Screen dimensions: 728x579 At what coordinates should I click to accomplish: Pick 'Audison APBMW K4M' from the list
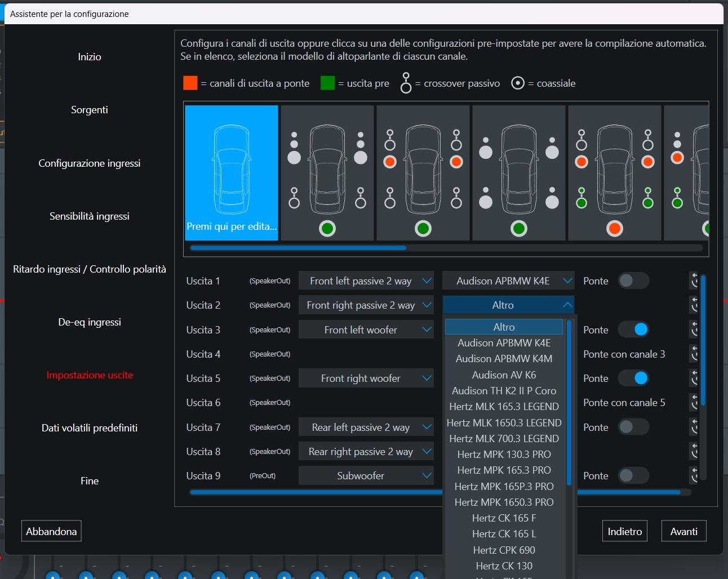point(504,358)
